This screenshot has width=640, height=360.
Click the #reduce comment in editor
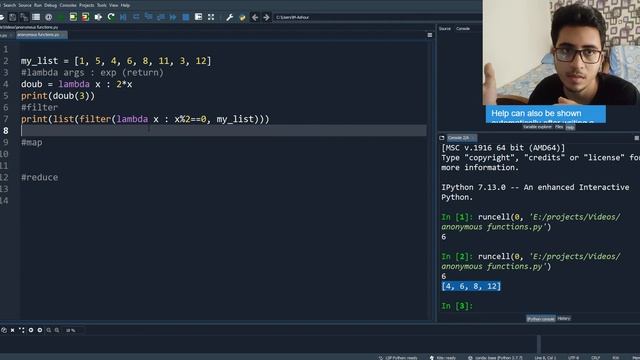point(39,178)
